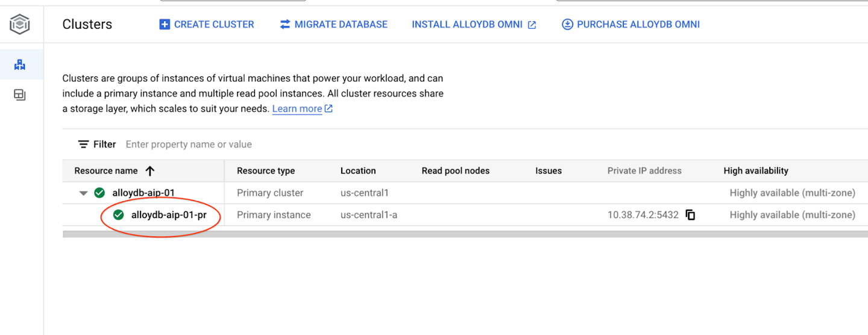Open the Learn more link

(x=297, y=109)
